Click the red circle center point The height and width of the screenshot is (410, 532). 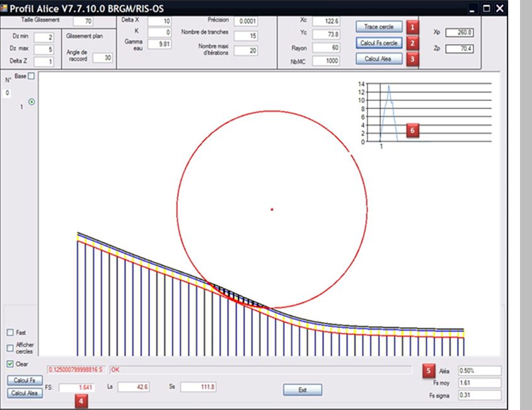point(272,209)
